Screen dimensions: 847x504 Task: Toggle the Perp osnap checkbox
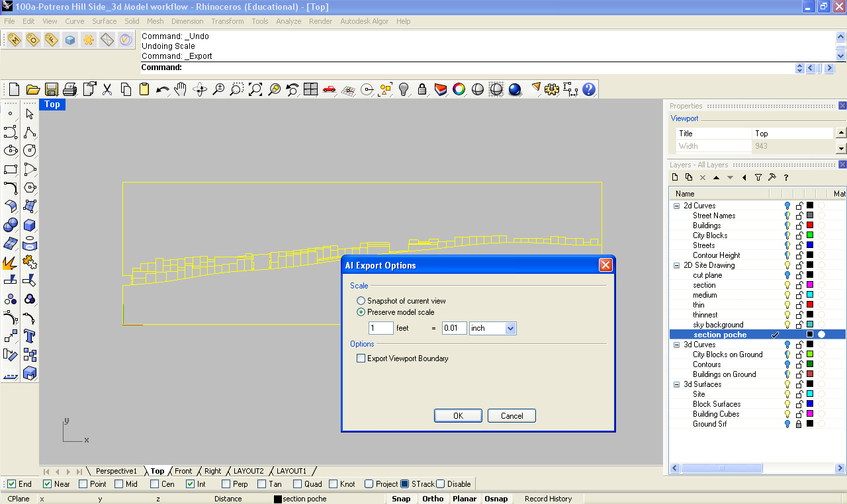coord(226,484)
